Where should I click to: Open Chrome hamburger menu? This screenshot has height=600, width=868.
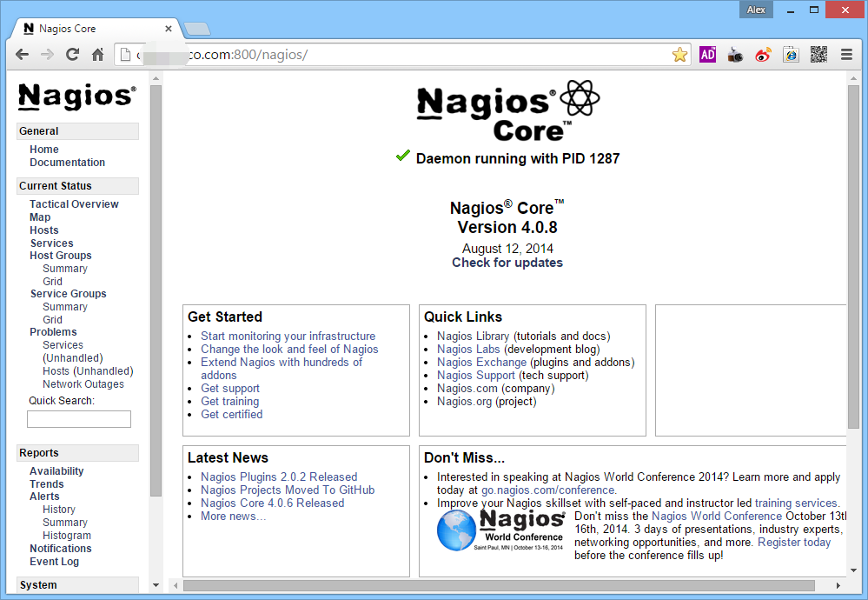pos(846,54)
